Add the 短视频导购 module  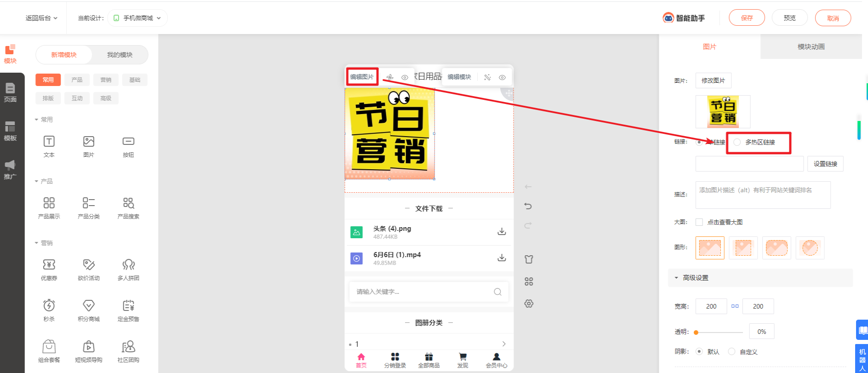89,351
